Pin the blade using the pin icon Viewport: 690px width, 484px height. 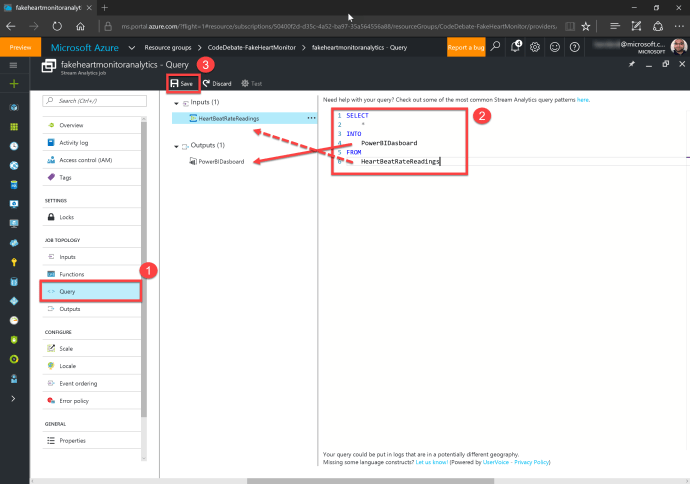click(631, 64)
